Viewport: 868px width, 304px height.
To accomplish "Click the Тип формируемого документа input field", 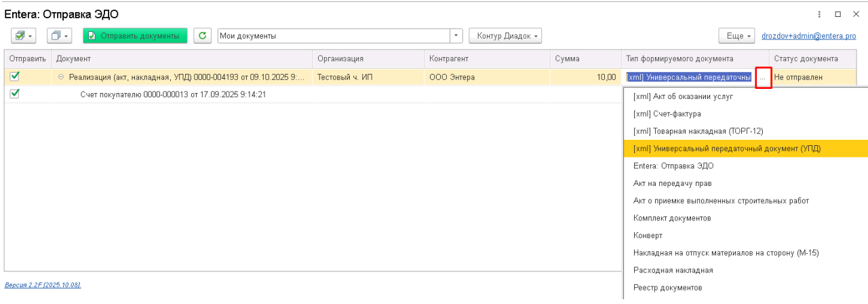I will click(x=688, y=77).
